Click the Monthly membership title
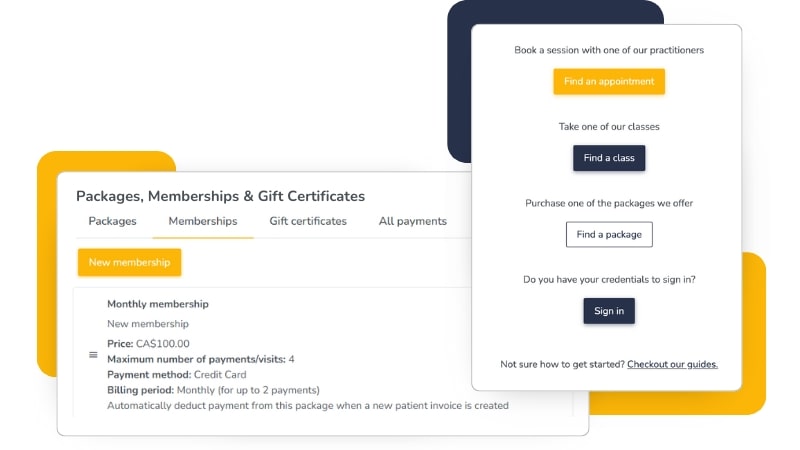This screenshot has width=800, height=450. 158,304
